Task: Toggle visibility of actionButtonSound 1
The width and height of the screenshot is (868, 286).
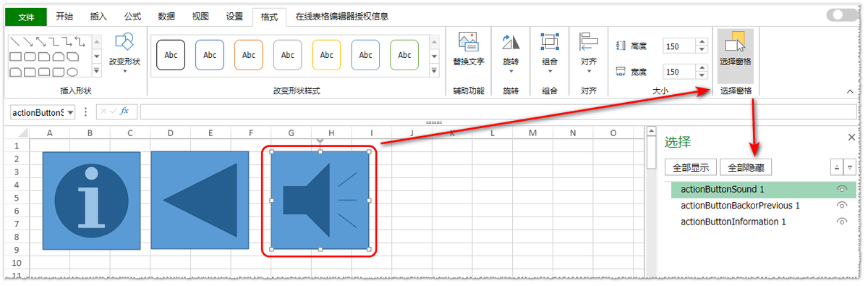Action: pos(841,189)
